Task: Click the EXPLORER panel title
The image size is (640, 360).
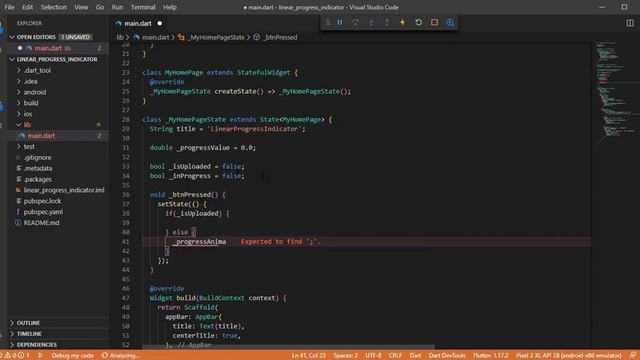Action: pyautogui.click(x=29, y=23)
